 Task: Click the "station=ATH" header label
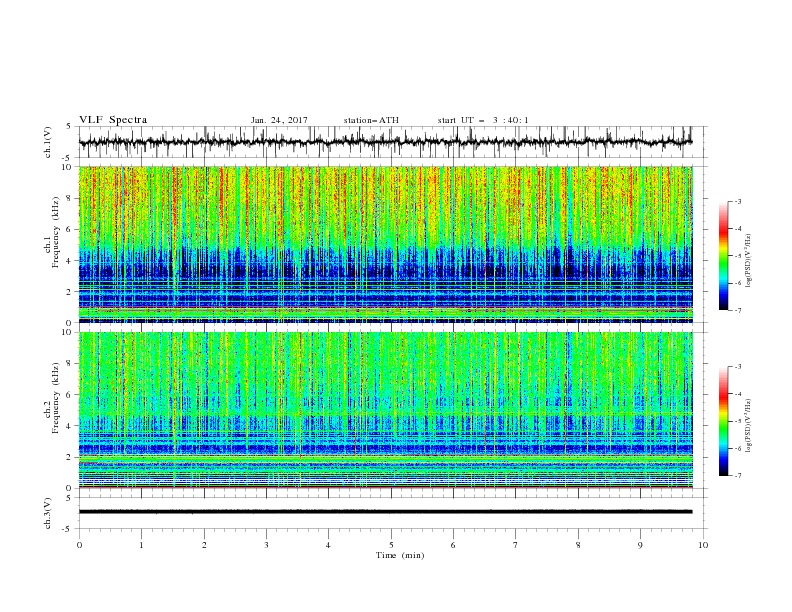coord(371,120)
